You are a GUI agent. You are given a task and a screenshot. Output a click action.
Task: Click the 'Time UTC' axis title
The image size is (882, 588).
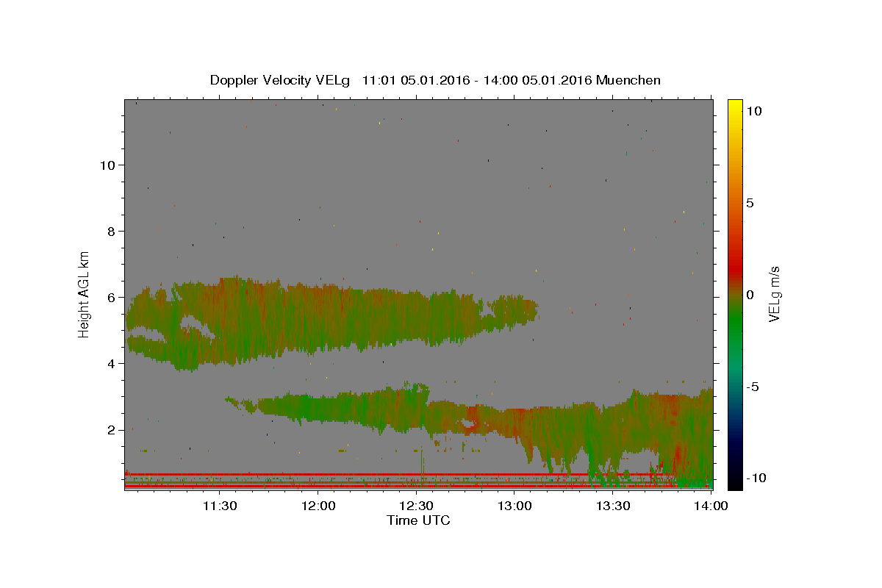[418, 520]
